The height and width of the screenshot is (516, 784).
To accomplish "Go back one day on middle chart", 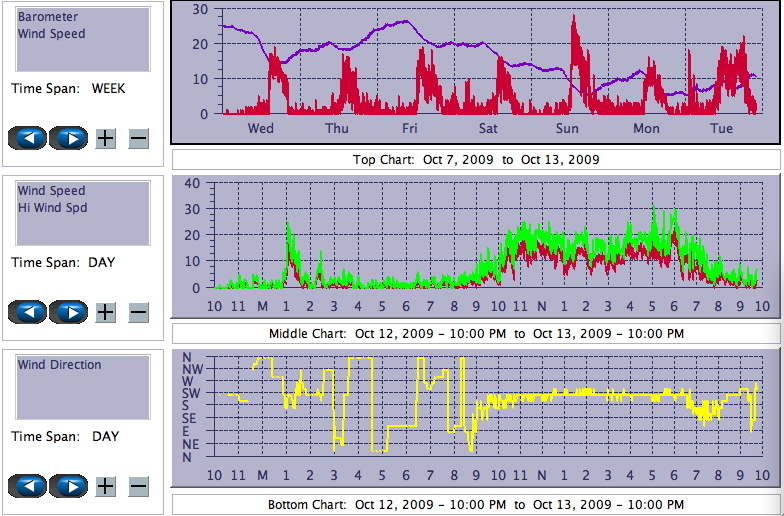I will pos(28,312).
